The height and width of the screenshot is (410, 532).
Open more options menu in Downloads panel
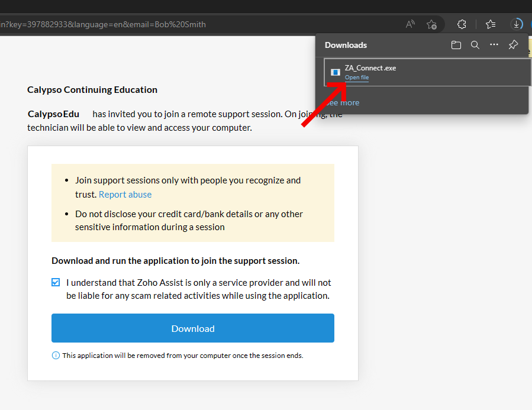point(494,45)
